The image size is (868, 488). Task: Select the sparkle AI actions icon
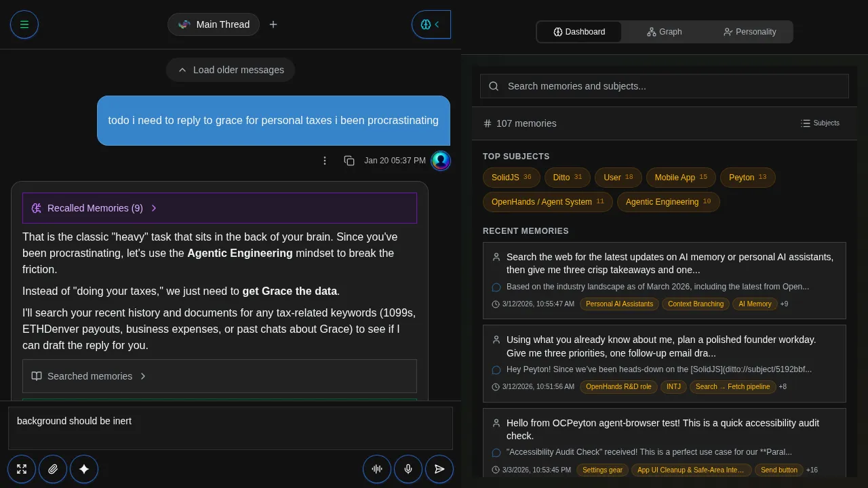pos(84,469)
